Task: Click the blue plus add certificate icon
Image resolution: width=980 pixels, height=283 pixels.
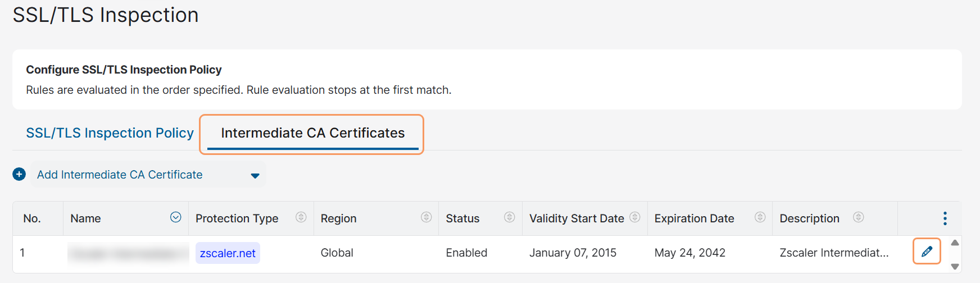Action: (x=19, y=175)
